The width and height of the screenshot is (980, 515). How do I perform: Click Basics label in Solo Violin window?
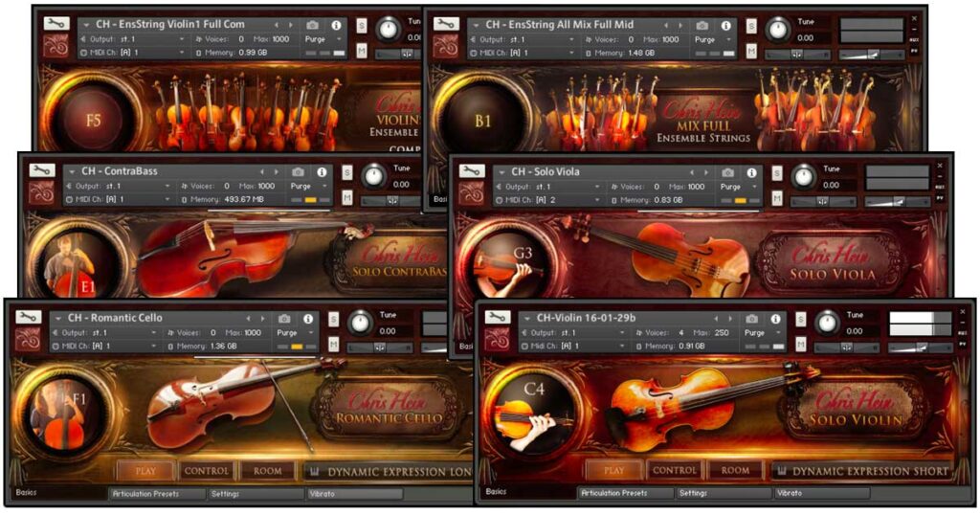coord(496,492)
